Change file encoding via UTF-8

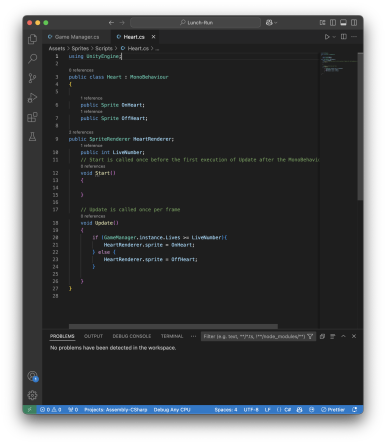251,410
